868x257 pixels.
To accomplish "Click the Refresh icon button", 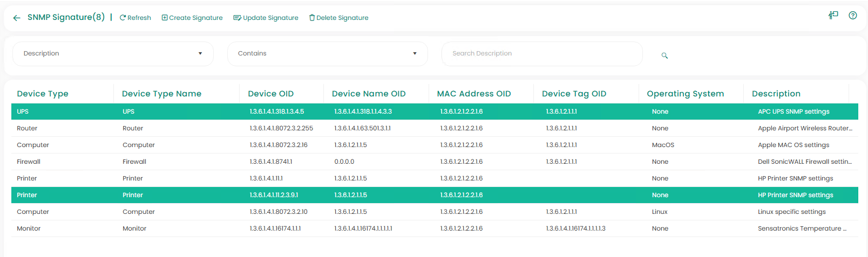I will (123, 18).
